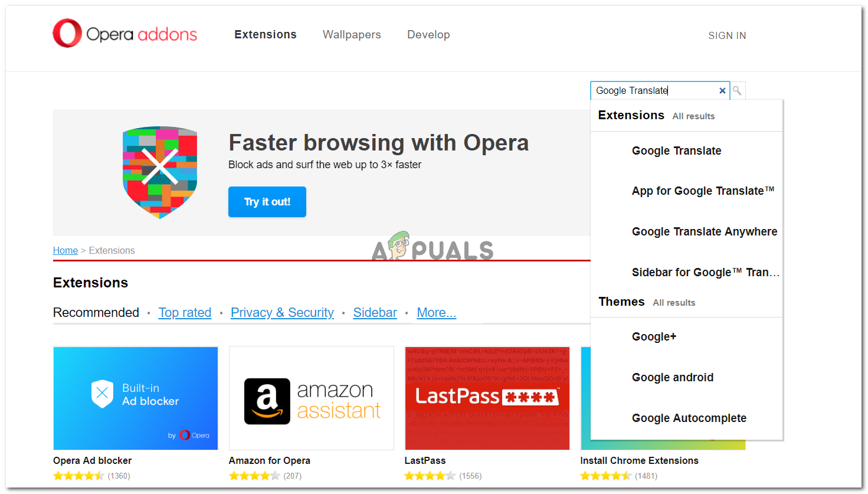Click the (1556) review count

pos(470,476)
